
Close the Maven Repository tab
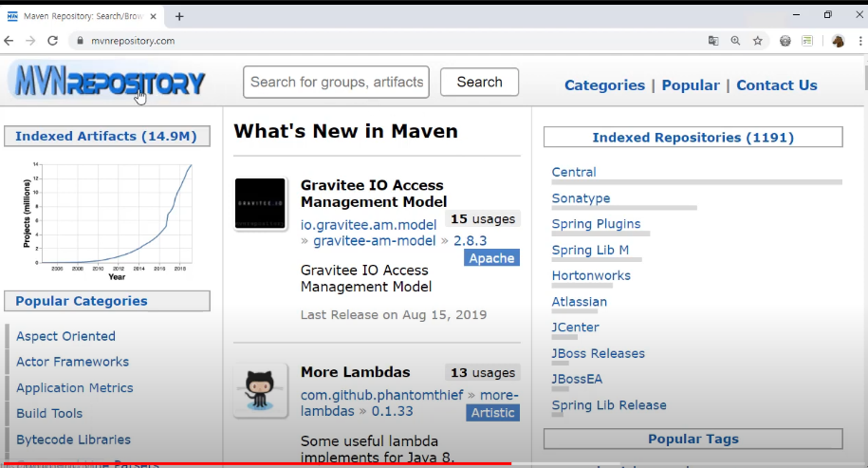[153, 17]
